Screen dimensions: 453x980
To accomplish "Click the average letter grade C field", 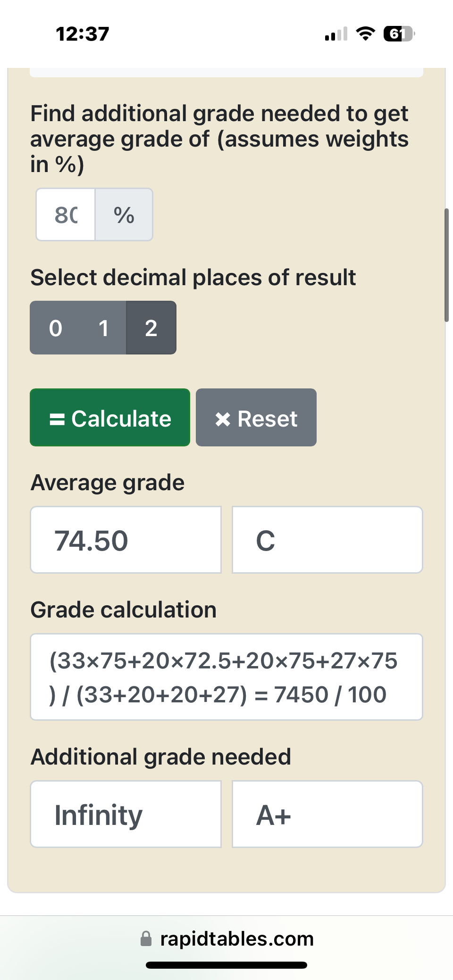I will point(327,540).
